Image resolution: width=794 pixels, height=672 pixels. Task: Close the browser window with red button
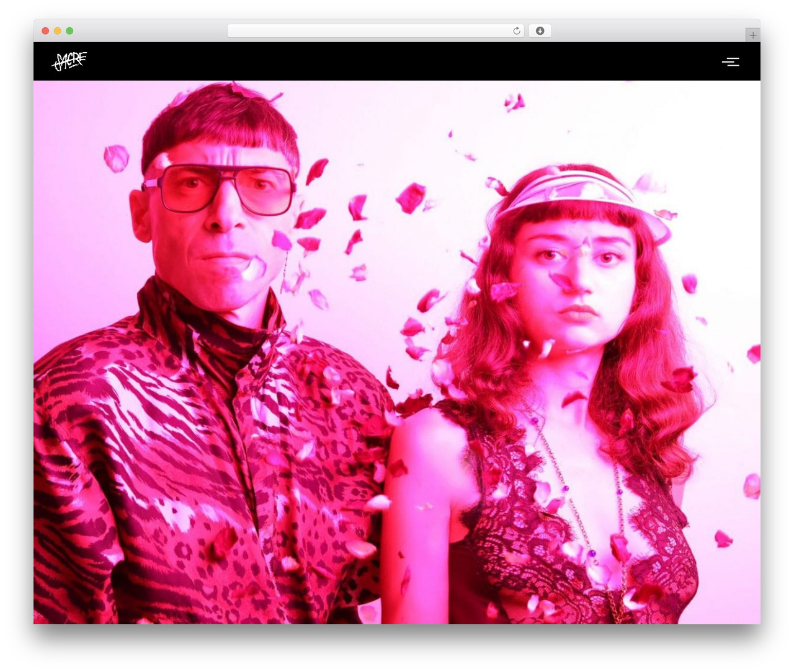pyautogui.click(x=45, y=31)
